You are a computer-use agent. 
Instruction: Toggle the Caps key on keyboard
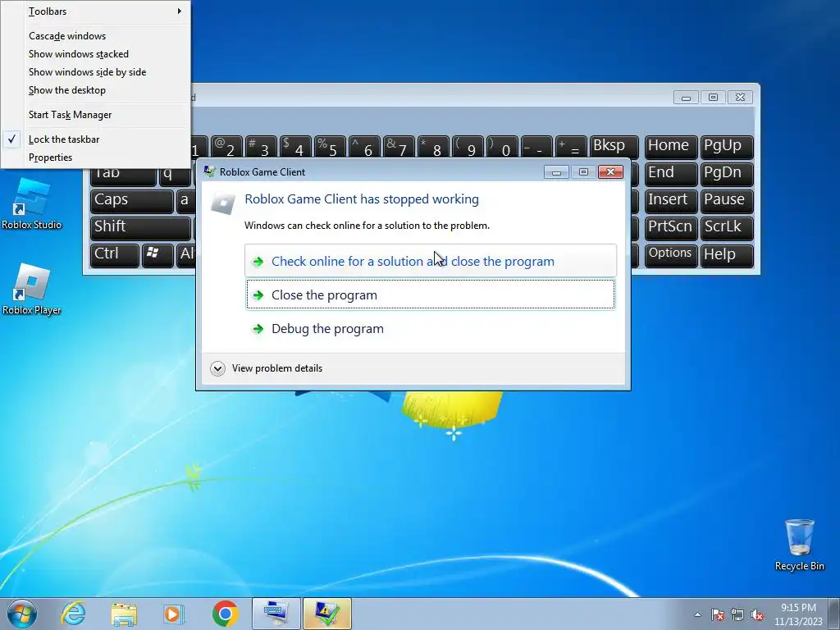point(132,201)
